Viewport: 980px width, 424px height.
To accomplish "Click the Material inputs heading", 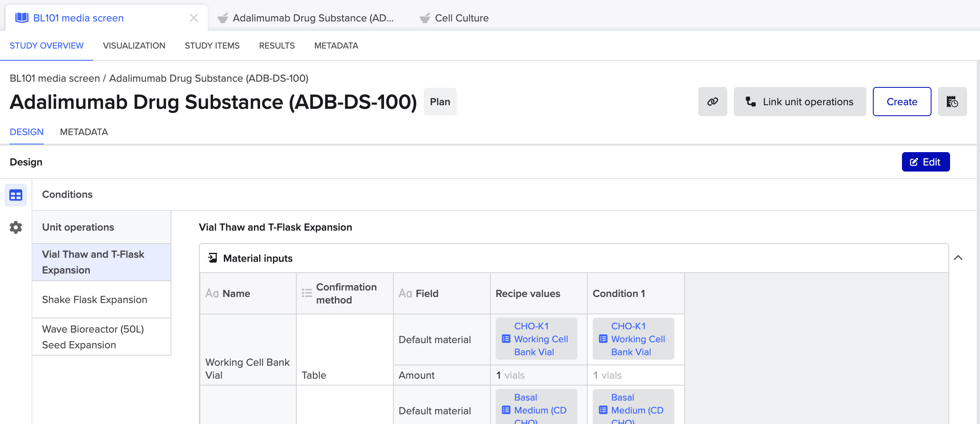I will [x=258, y=258].
